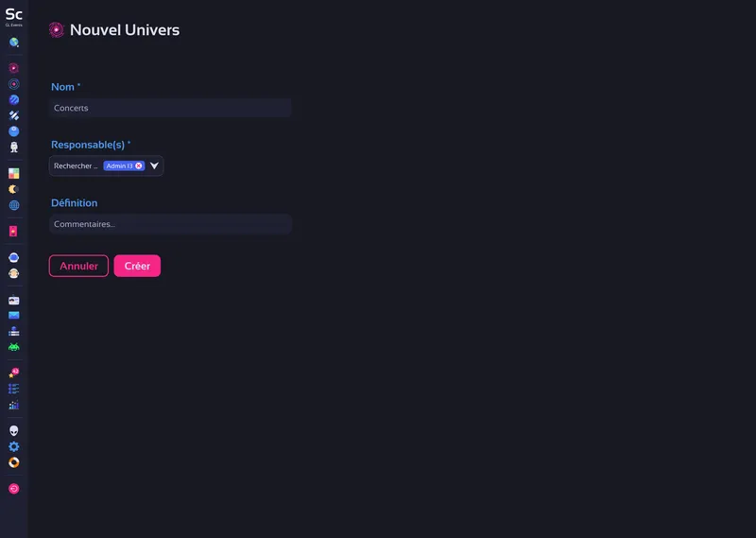Click the four-color grid squares icon

14,173
